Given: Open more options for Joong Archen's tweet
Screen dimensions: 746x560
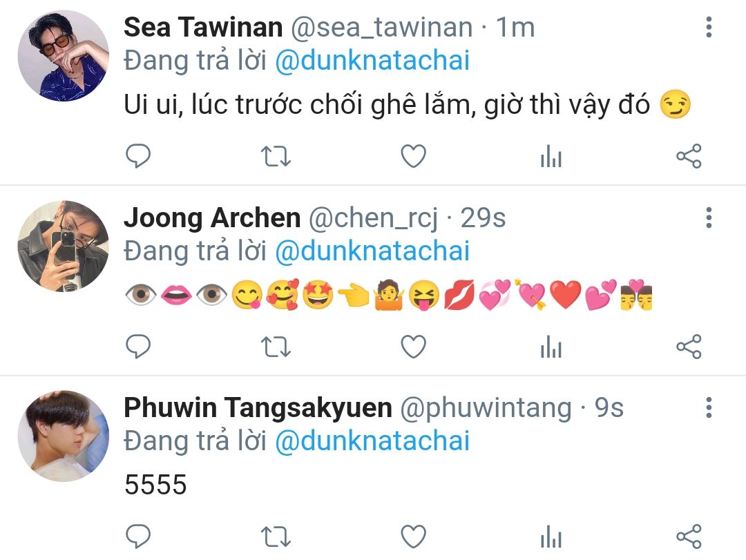Looking at the screenshot, I should (709, 218).
